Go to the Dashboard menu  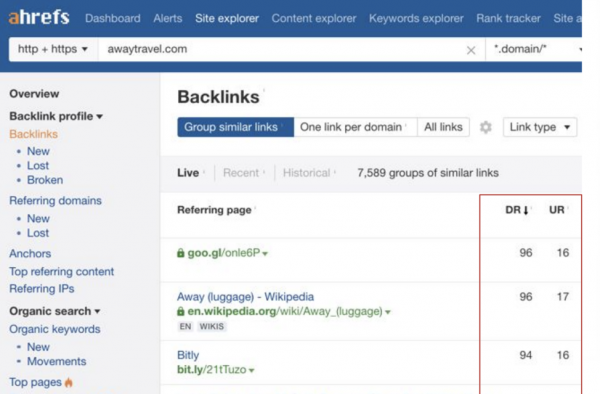click(x=112, y=18)
